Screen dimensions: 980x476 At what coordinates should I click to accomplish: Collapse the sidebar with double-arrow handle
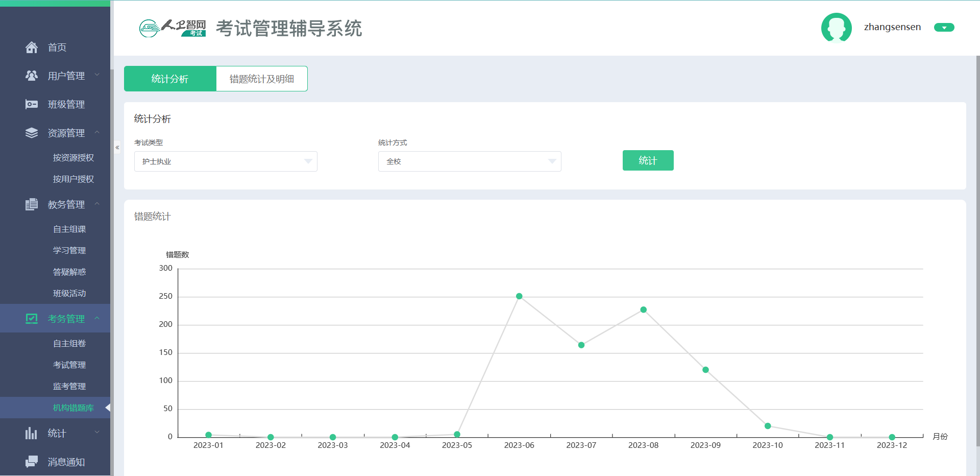[x=117, y=148]
